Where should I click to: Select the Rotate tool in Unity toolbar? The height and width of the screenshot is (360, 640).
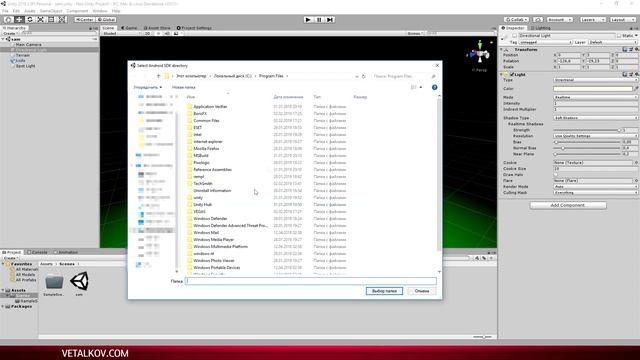pyautogui.click(x=30, y=20)
